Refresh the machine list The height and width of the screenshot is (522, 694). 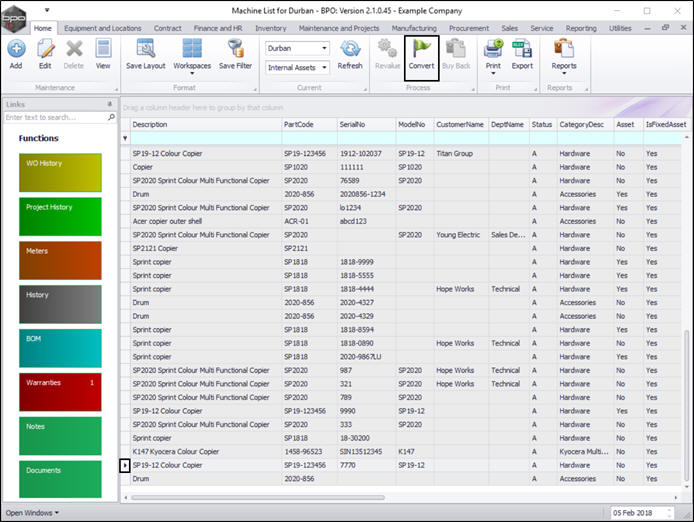pos(350,48)
